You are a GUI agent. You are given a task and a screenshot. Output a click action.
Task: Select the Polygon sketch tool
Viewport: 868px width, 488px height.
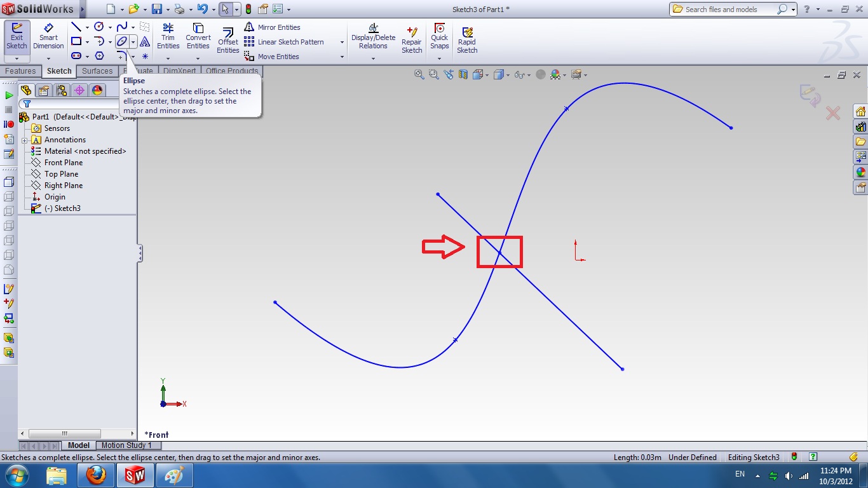pyautogui.click(x=99, y=56)
